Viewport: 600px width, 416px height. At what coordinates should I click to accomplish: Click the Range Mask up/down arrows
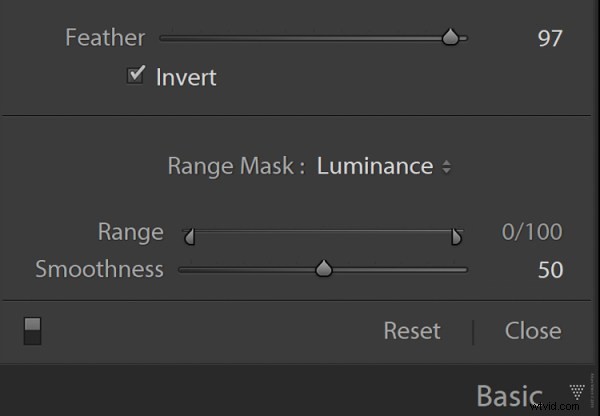click(x=446, y=167)
